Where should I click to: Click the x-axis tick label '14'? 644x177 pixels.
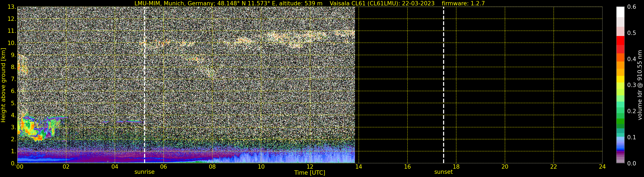(358, 167)
